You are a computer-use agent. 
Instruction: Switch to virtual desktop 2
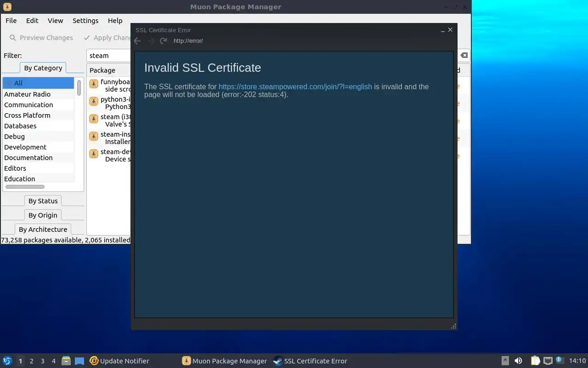31,361
